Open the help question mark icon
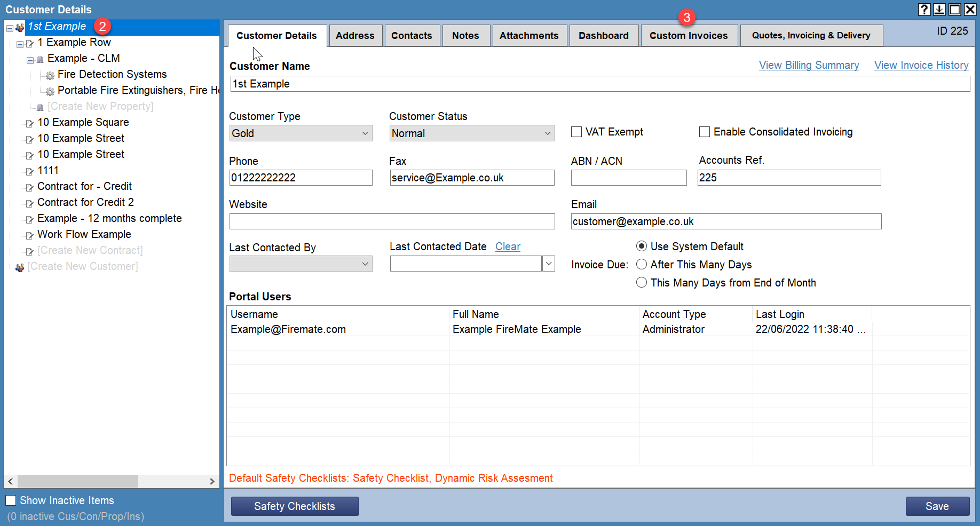Screen dimensions: 980x526 (x=923, y=9)
